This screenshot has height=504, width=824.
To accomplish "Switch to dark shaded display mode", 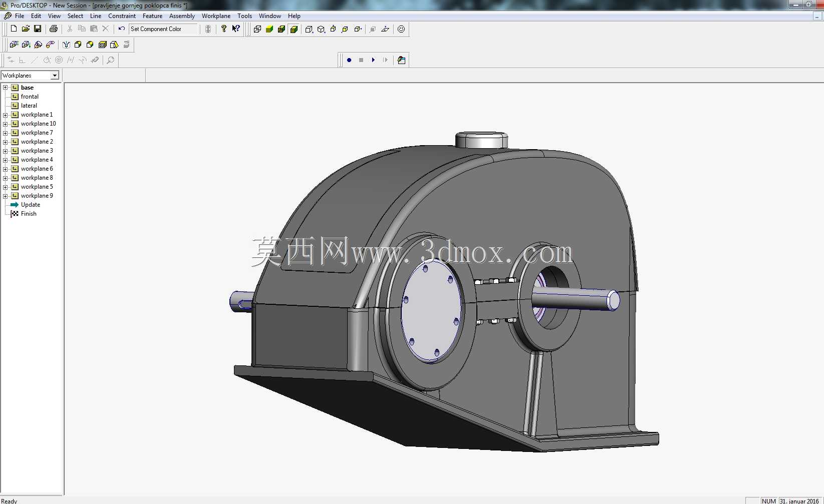I will point(282,29).
